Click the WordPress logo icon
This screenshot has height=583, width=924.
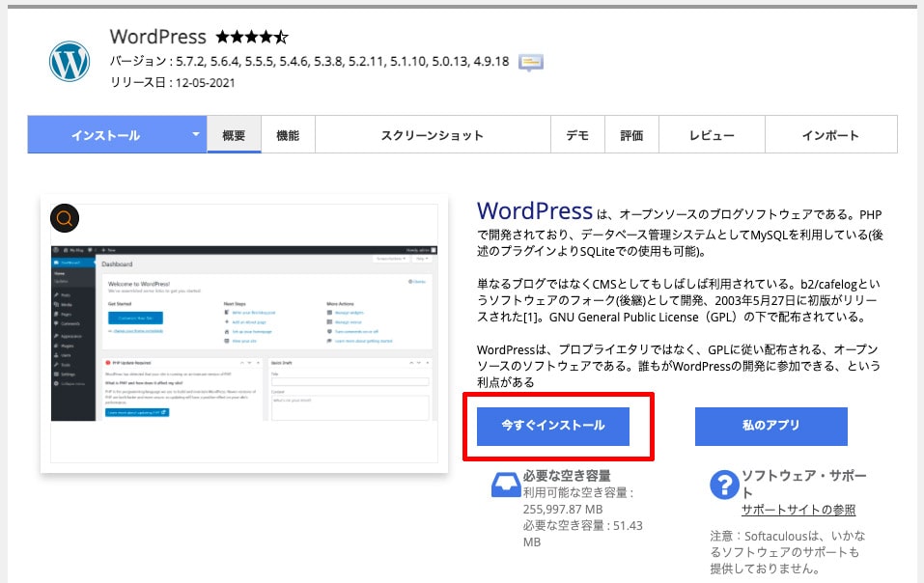[x=70, y=61]
